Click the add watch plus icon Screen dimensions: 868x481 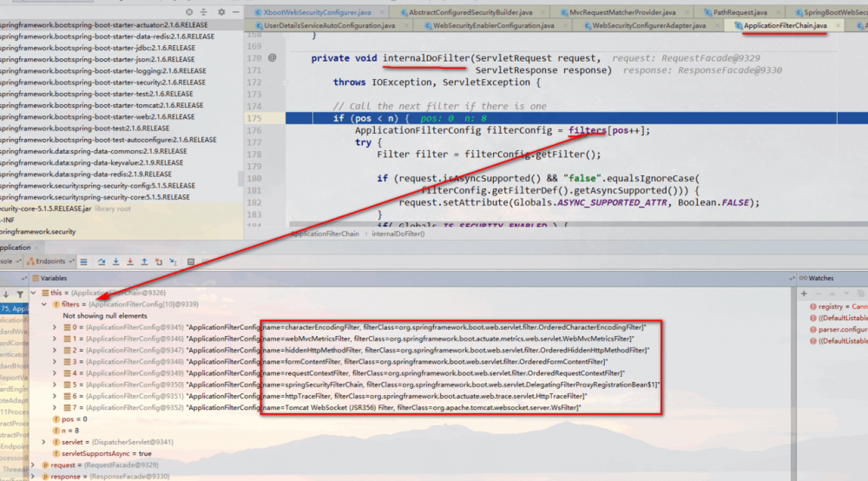coord(804,294)
